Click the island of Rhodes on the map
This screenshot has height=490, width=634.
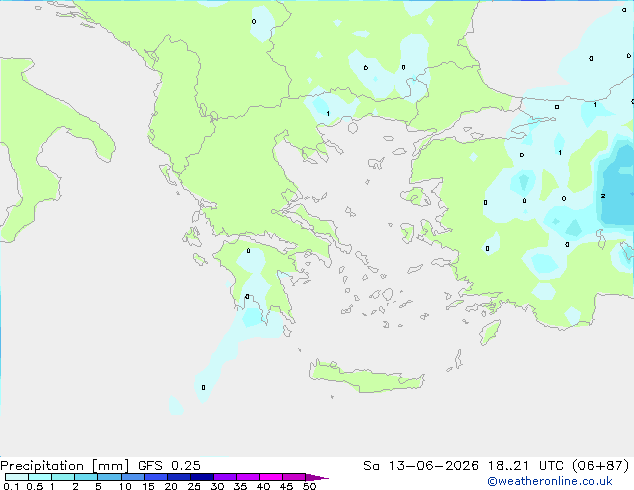(x=490, y=332)
